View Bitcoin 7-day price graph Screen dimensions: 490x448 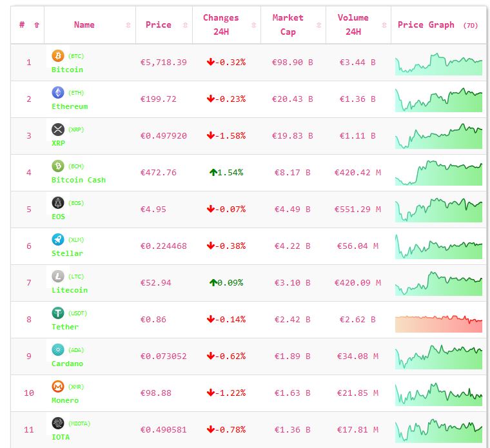coord(438,64)
